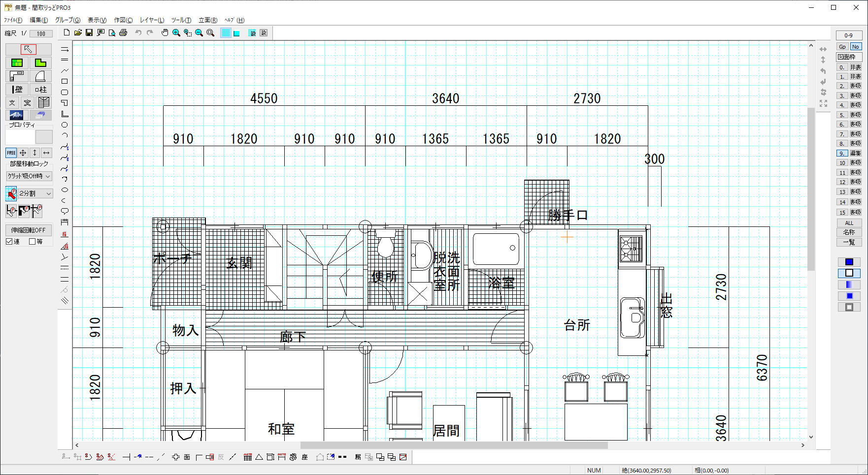868x475 pixels.
Task: Toggle layer 0 state 非表
Action: [855, 67]
